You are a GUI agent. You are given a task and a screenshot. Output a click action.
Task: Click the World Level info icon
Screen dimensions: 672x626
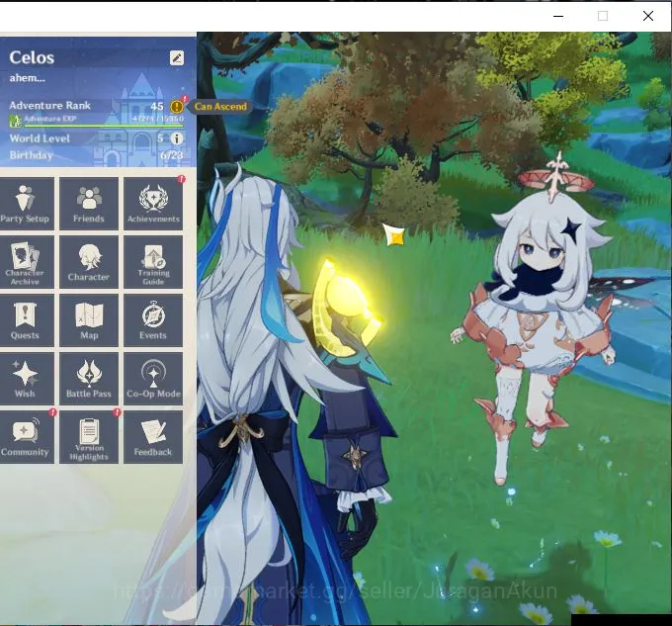pos(177,138)
